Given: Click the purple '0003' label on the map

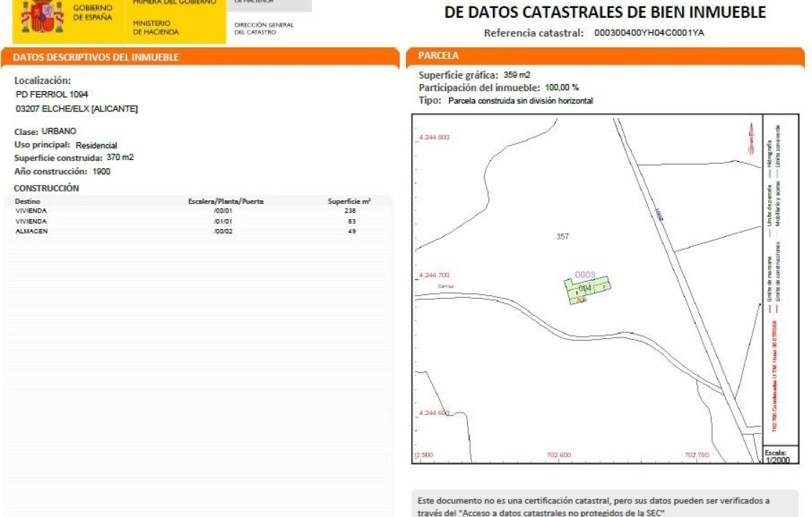Looking at the screenshot, I should 585,275.
